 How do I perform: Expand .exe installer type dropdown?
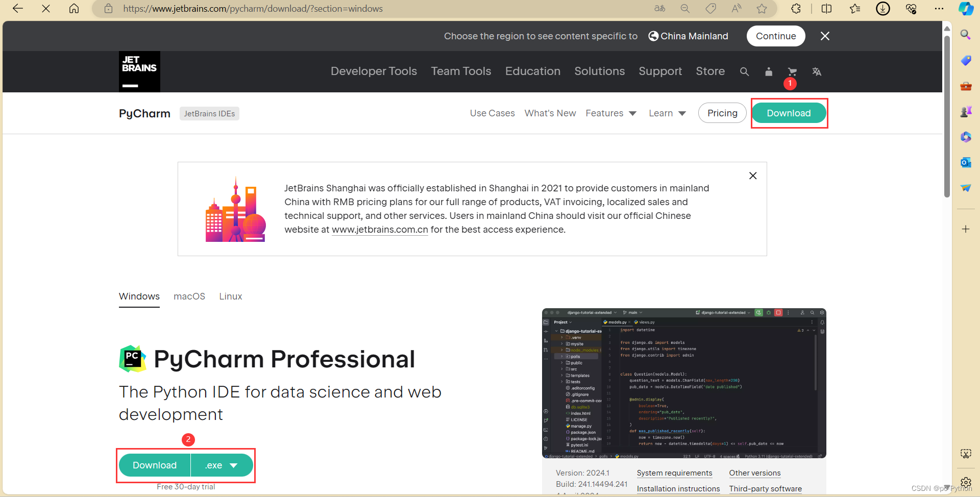tap(222, 465)
